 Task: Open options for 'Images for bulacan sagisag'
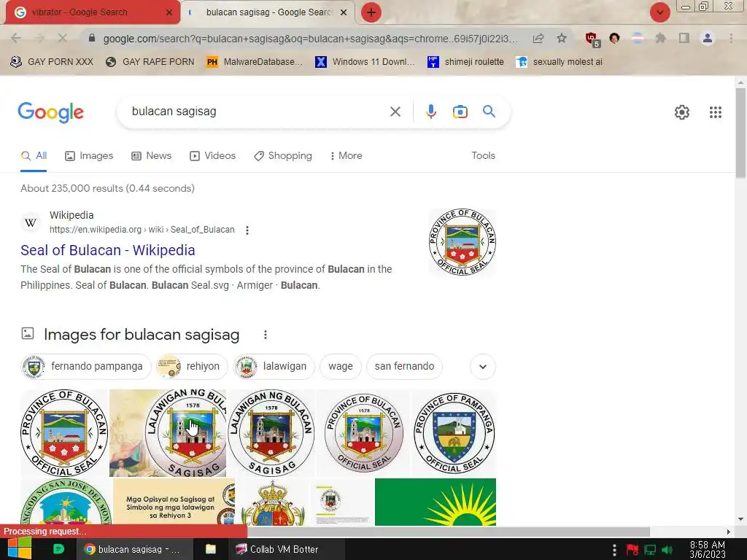point(266,335)
